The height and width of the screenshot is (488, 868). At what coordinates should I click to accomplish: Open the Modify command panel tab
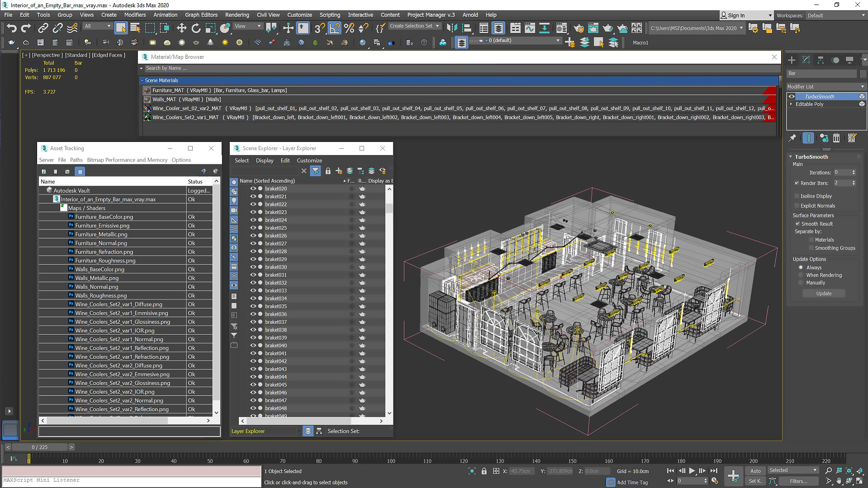click(x=806, y=60)
